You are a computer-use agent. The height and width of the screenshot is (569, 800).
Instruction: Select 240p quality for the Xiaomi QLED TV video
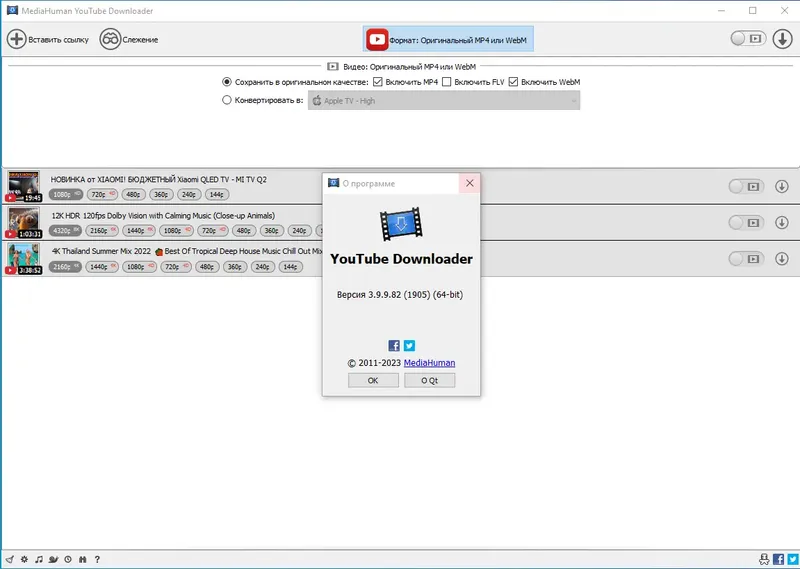coord(189,194)
